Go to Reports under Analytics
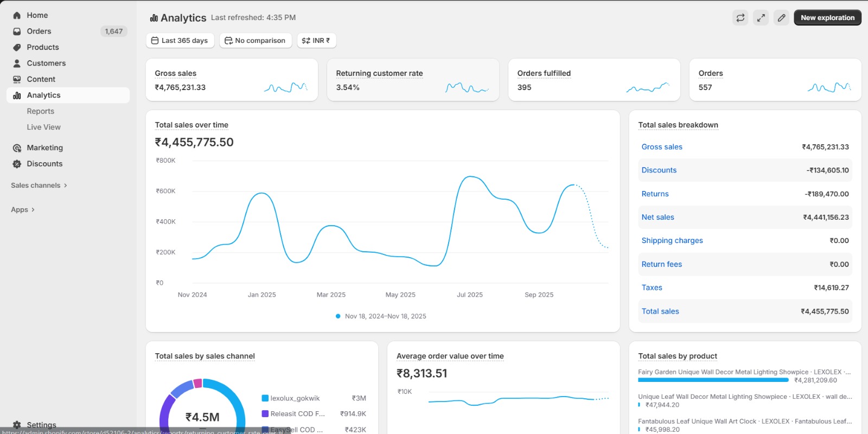The height and width of the screenshot is (434, 868). tap(41, 111)
